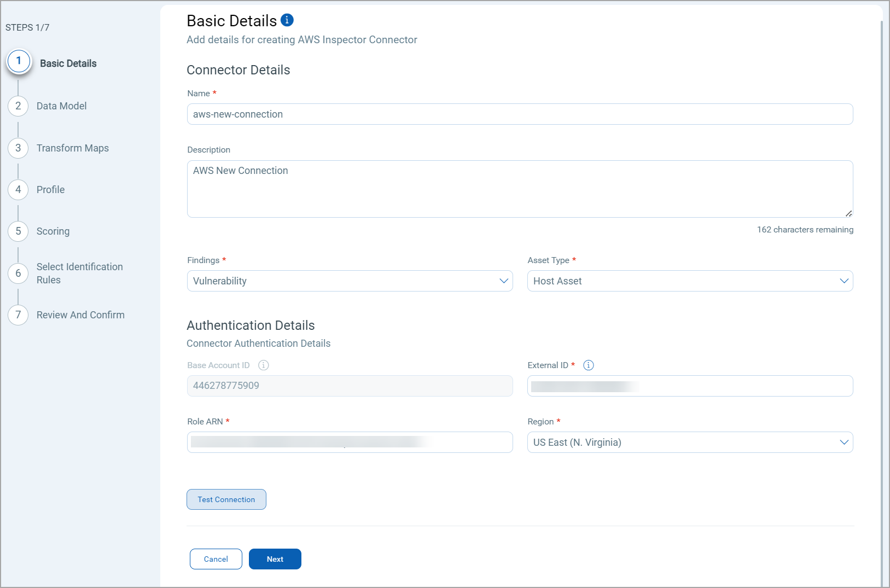Expand the Asset Type dropdown
Image resolution: width=890 pixels, height=588 pixels.
pyautogui.click(x=690, y=281)
